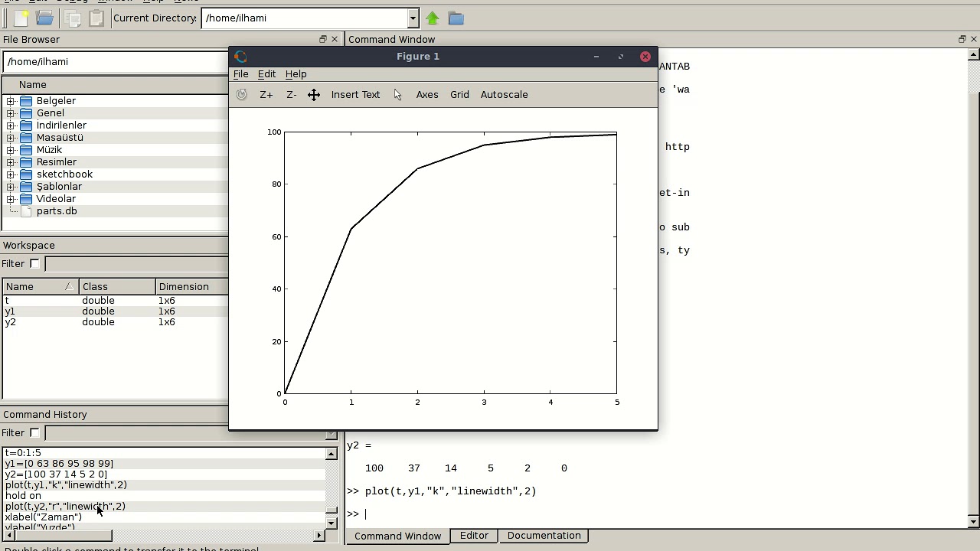Switch to the Documentation tab
980x551 pixels.
pyautogui.click(x=544, y=536)
